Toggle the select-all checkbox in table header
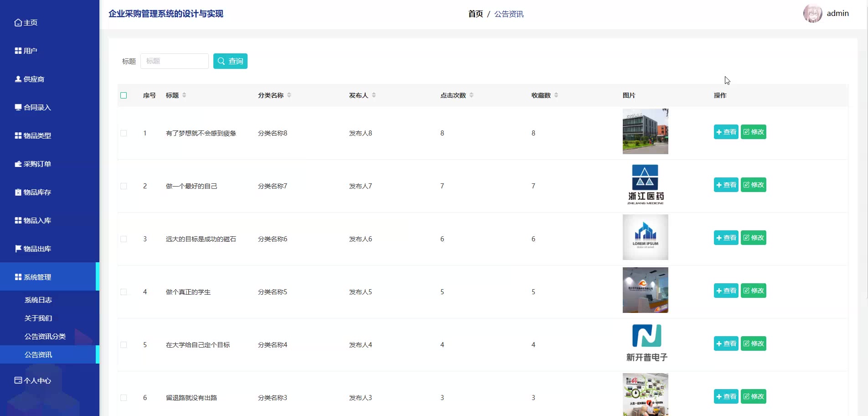Viewport: 868px width, 416px height. (x=124, y=95)
